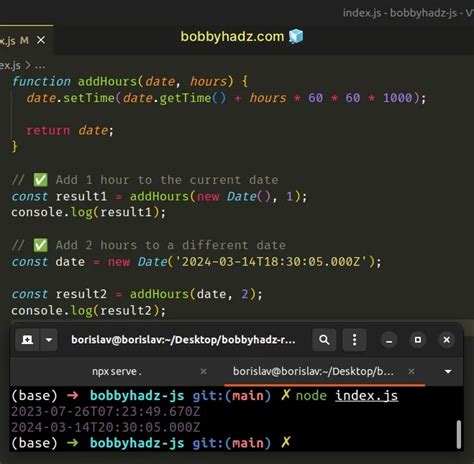Select the borislav@borislav:~/Desktop/b... terminal tab
The height and width of the screenshot is (464, 474).
313,371
